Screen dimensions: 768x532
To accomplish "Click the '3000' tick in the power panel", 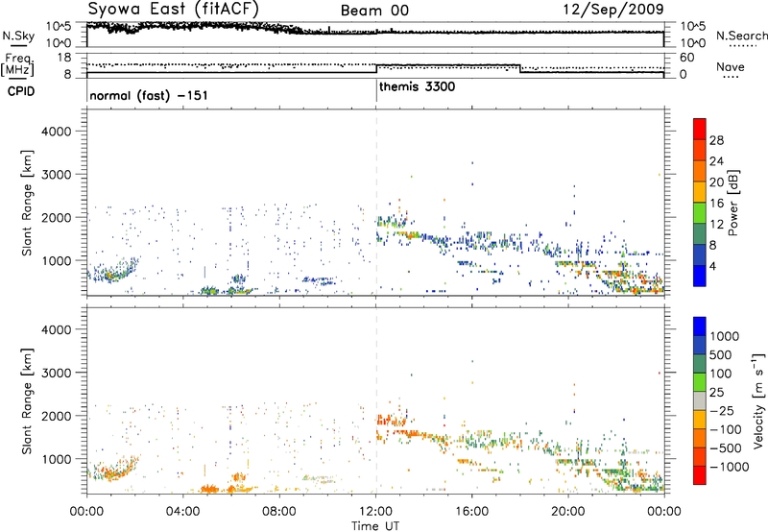I will click(56, 175).
